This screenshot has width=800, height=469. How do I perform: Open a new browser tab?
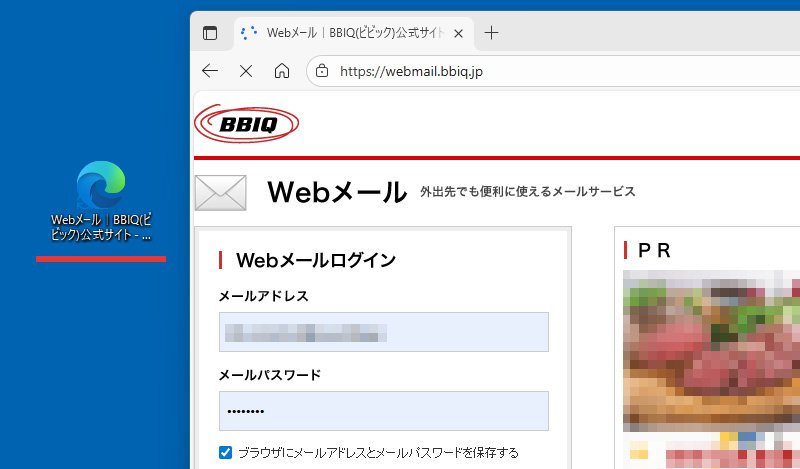[491, 33]
